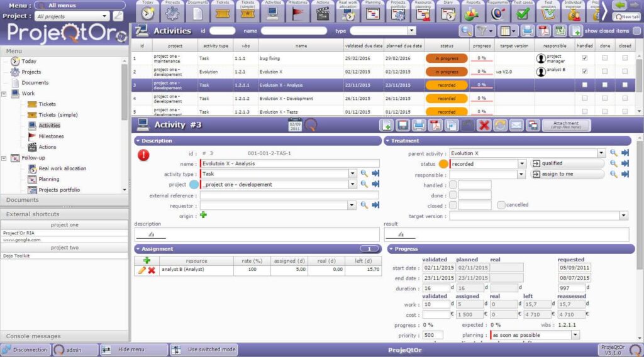Check the handled checkbox in Treatment section

click(453, 185)
